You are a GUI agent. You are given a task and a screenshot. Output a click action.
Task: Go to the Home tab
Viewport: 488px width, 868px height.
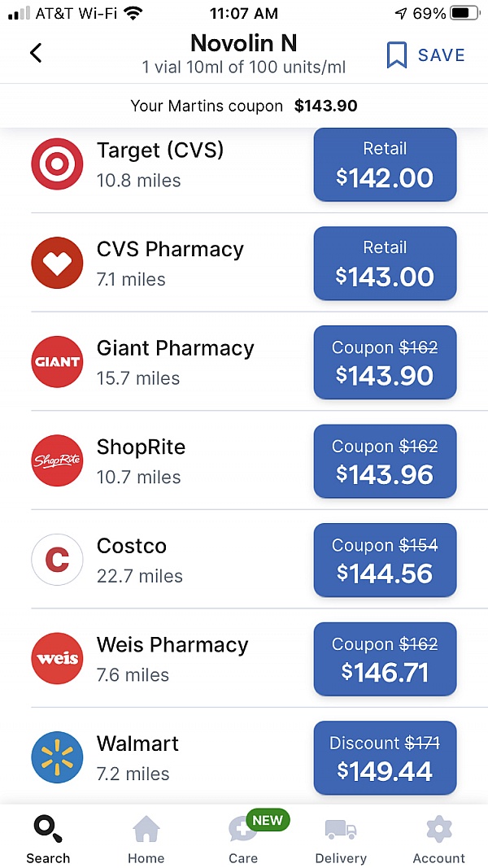[146, 839]
